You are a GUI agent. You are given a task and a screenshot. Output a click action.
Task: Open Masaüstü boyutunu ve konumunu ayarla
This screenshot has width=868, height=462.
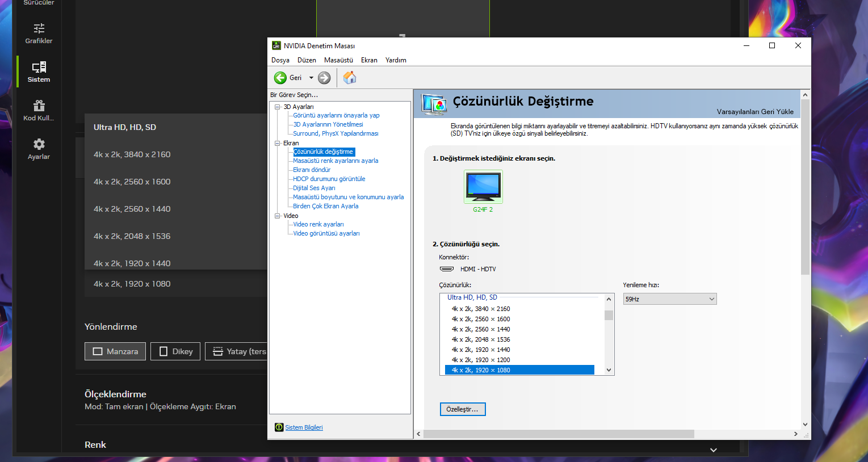[x=349, y=197]
